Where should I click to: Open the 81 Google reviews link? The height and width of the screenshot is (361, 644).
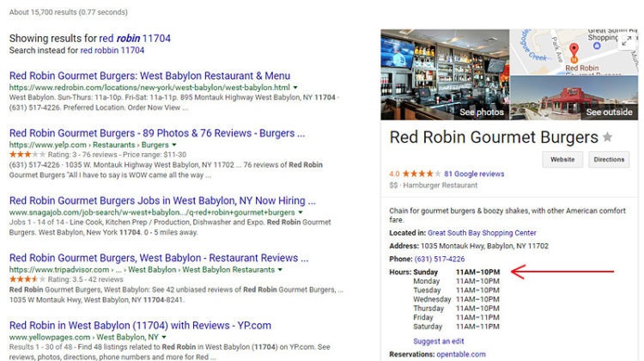(x=474, y=174)
